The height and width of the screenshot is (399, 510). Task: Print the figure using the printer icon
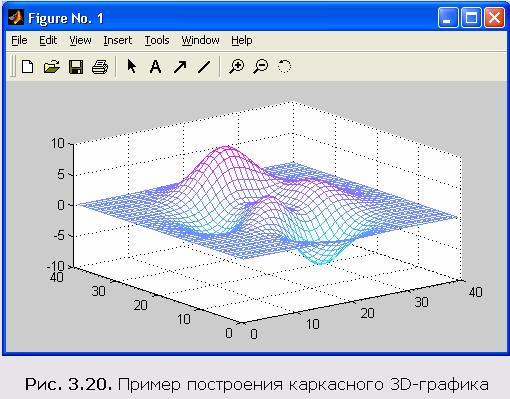[100, 67]
